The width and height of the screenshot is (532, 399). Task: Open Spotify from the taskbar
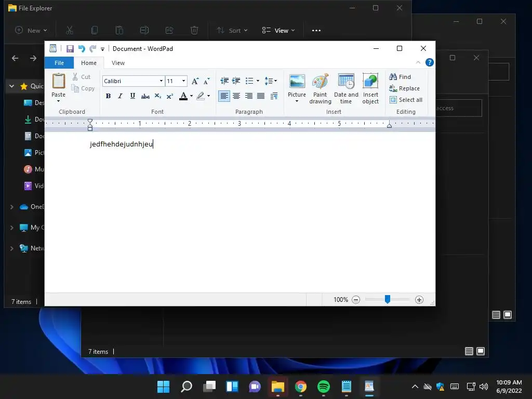pos(323,387)
